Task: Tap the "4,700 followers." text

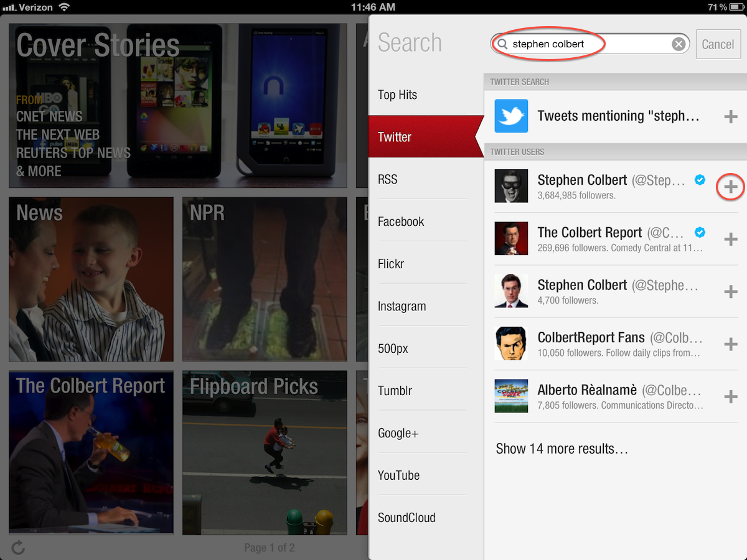Action: coord(568,301)
